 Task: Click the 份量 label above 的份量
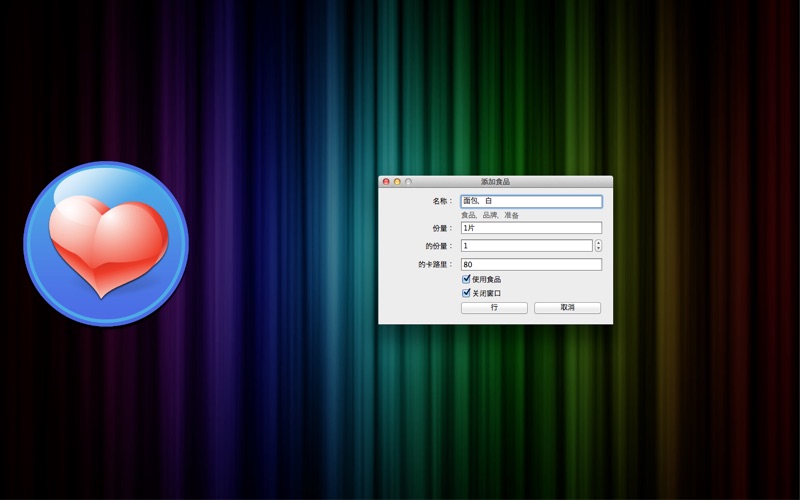coord(442,228)
